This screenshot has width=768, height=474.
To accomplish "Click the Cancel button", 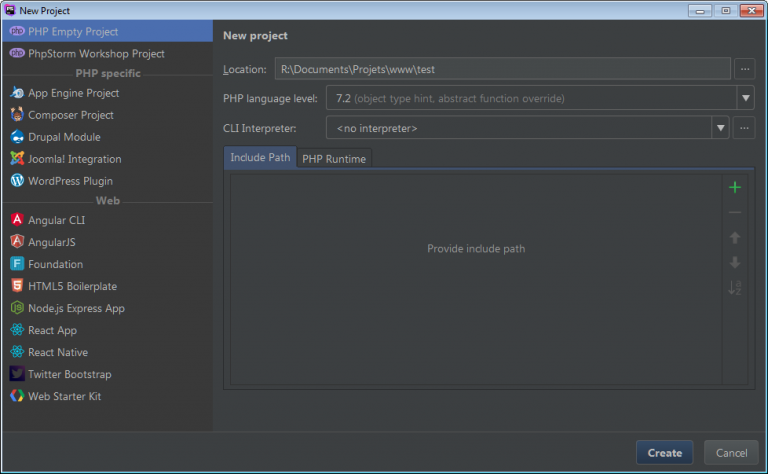I will click(x=730, y=453).
